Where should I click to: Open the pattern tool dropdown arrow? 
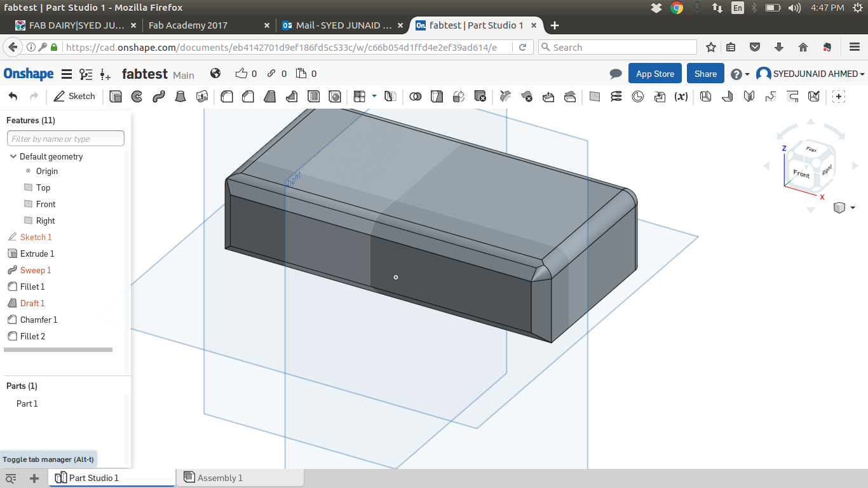pyautogui.click(x=374, y=97)
